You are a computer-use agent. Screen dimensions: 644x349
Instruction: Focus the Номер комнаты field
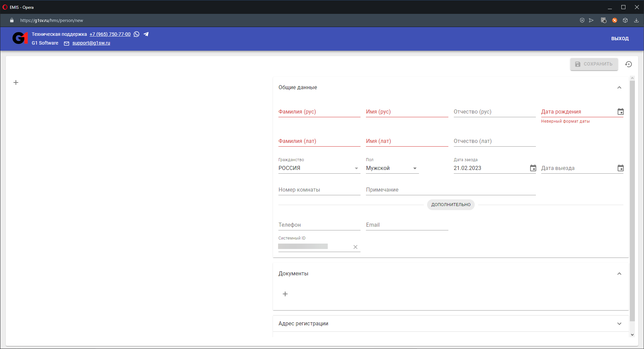pos(319,190)
